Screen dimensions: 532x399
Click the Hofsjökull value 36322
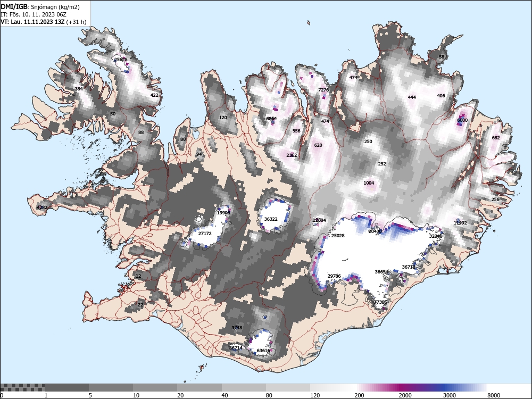271,219
